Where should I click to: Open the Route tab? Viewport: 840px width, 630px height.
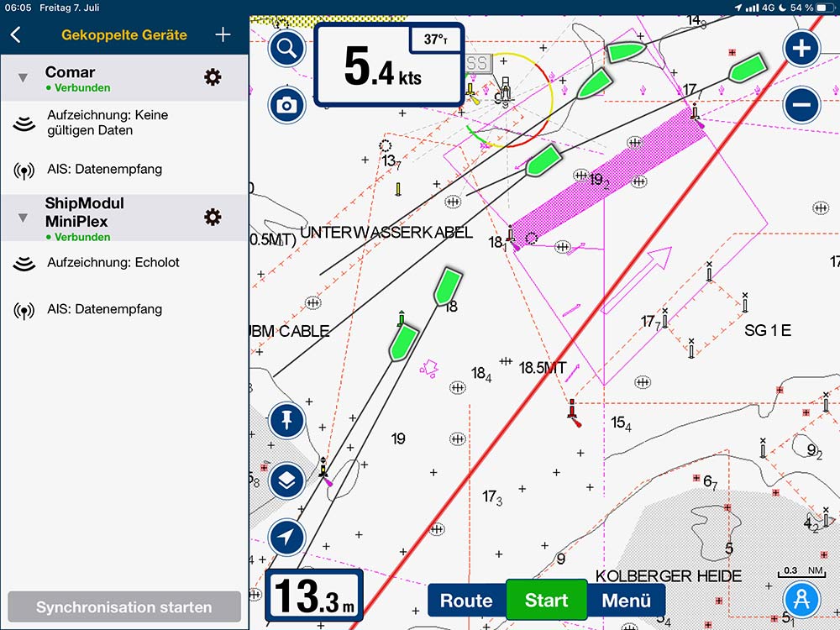click(x=466, y=601)
